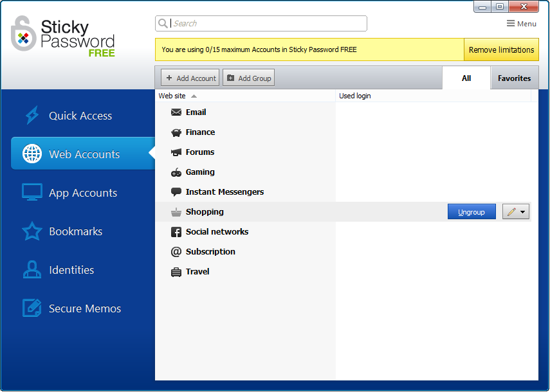
Task: Go to the Identities section
Action: click(71, 270)
